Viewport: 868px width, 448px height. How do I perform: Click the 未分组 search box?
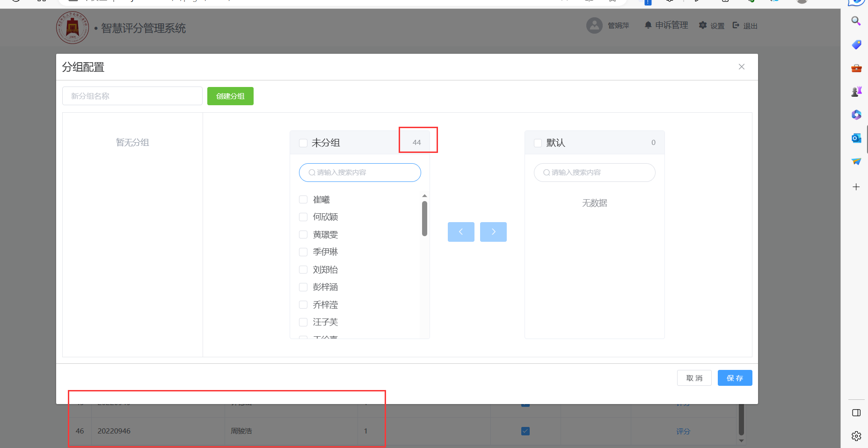360,173
